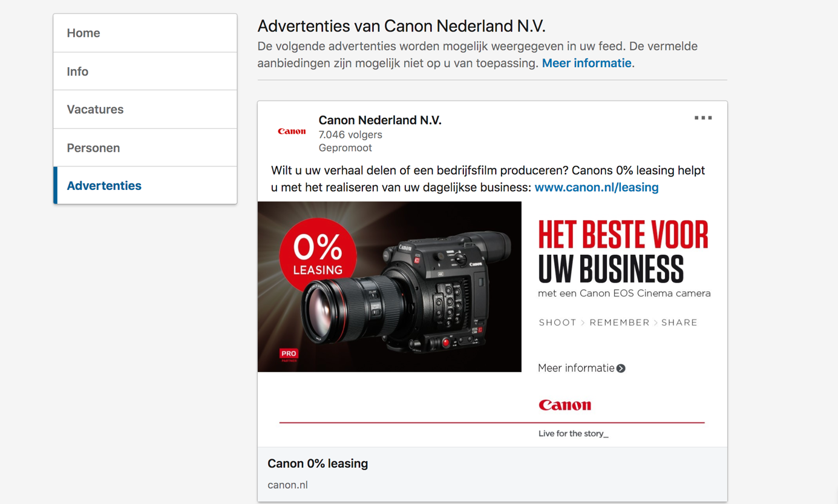Image resolution: width=838 pixels, height=504 pixels.
Task: Click the small Canon logo beside the company name
Action: pos(292,131)
